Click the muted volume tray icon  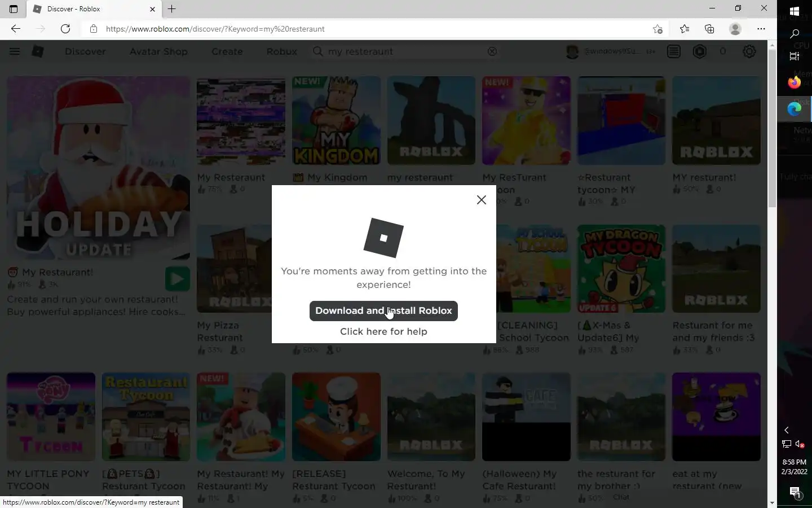(800, 444)
